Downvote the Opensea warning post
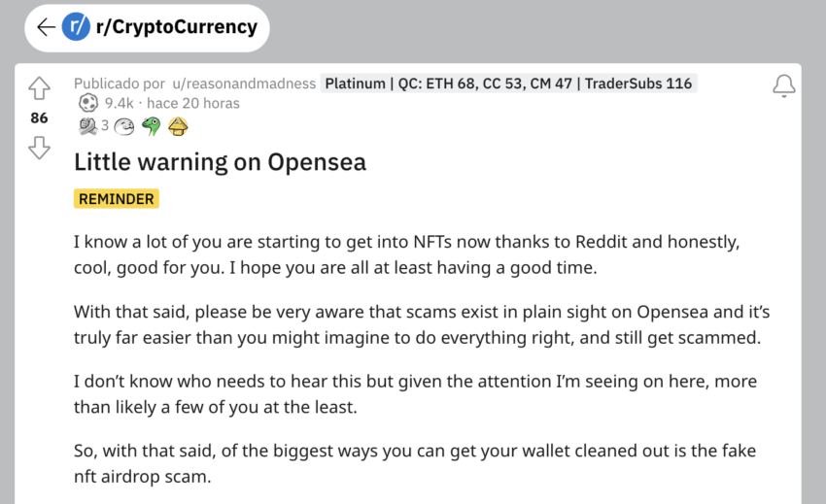 39,147
